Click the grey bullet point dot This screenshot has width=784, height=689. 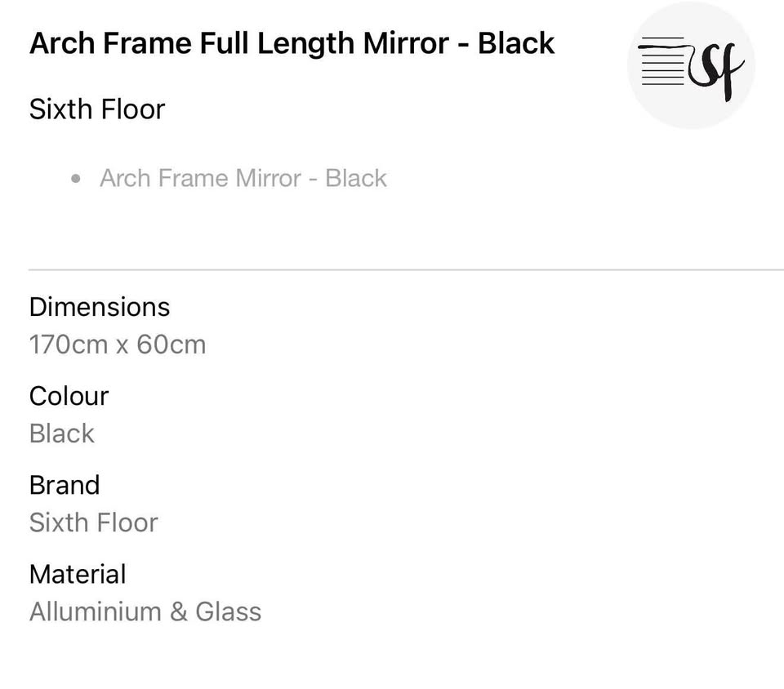coord(77,178)
